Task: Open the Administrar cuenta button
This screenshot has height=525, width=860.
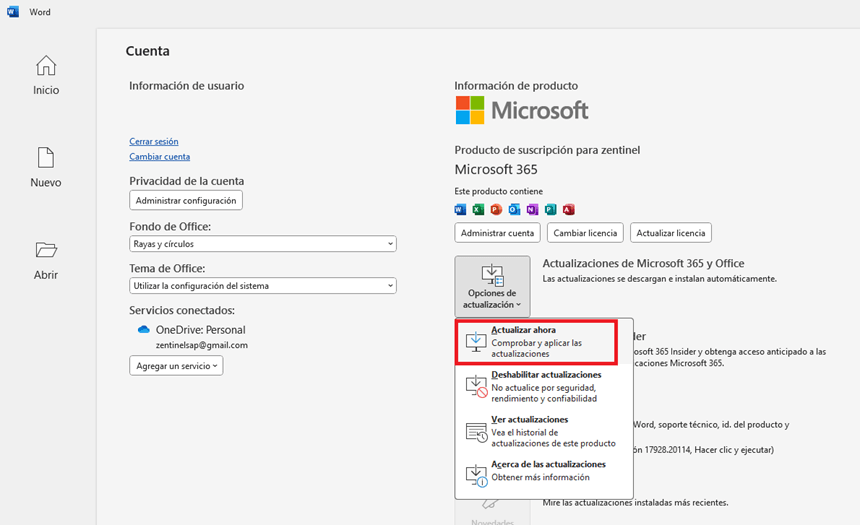Action: tap(497, 233)
